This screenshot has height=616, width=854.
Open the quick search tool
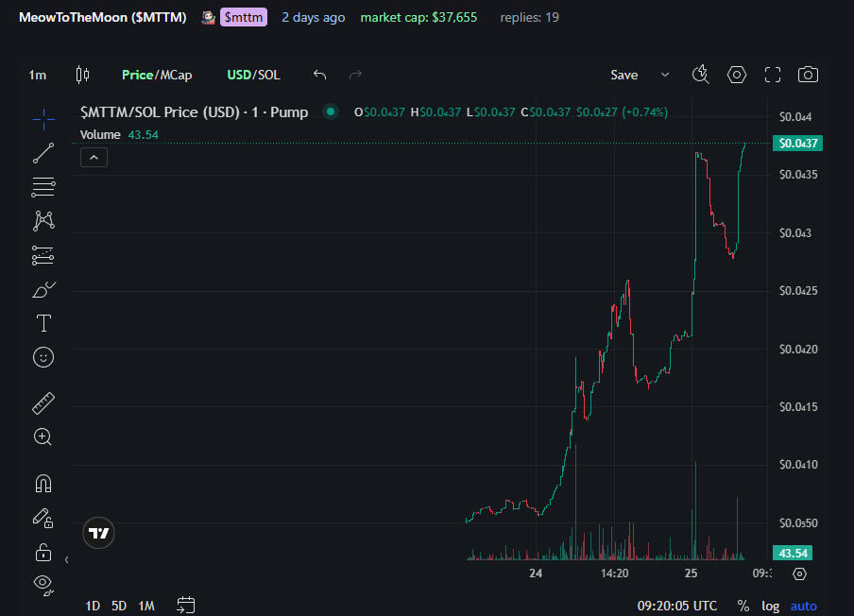[700, 75]
